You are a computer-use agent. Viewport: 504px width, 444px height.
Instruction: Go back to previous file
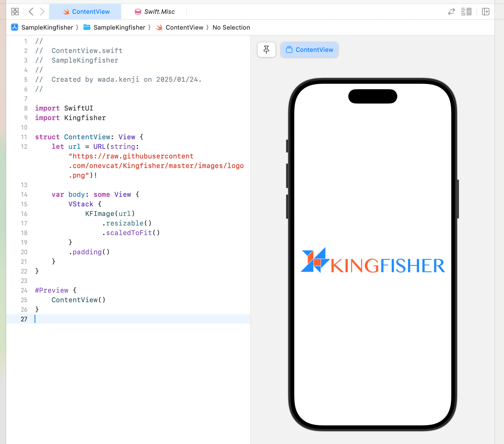point(31,12)
